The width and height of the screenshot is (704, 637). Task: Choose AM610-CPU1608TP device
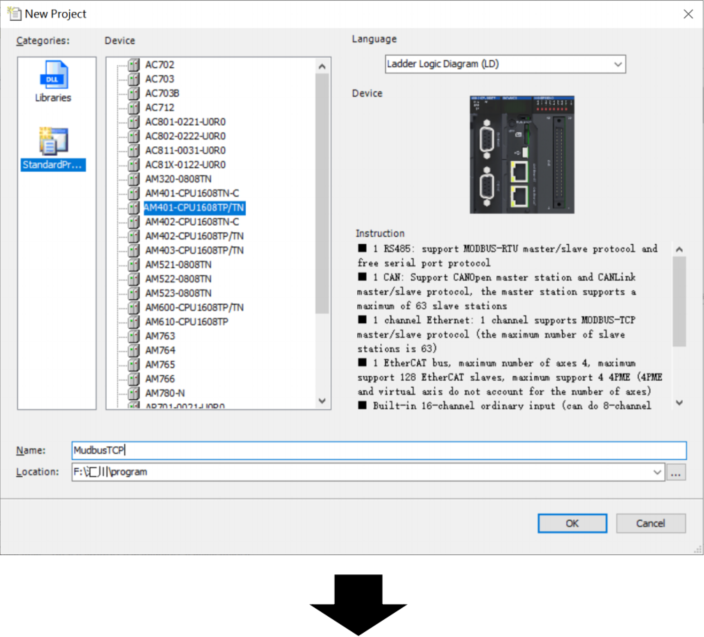click(186, 322)
